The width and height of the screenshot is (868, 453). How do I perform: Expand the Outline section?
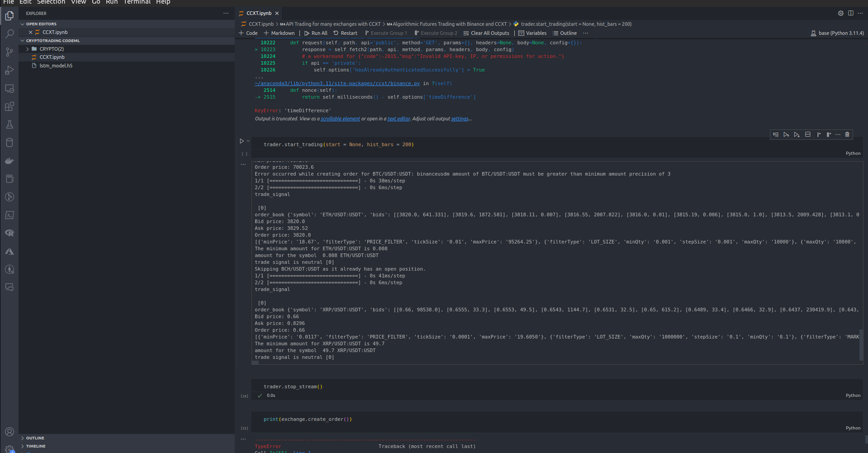(x=127, y=438)
